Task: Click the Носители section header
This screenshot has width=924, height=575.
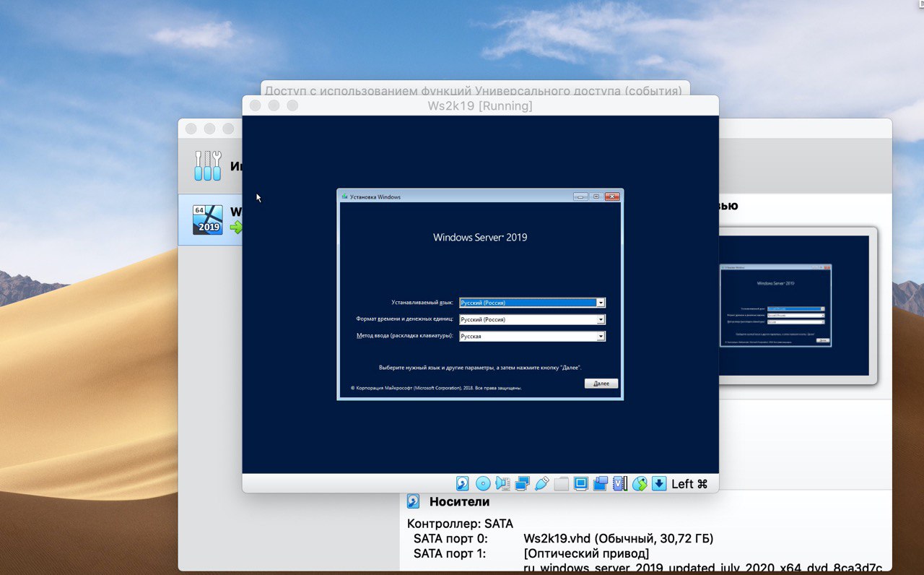Action: (459, 501)
